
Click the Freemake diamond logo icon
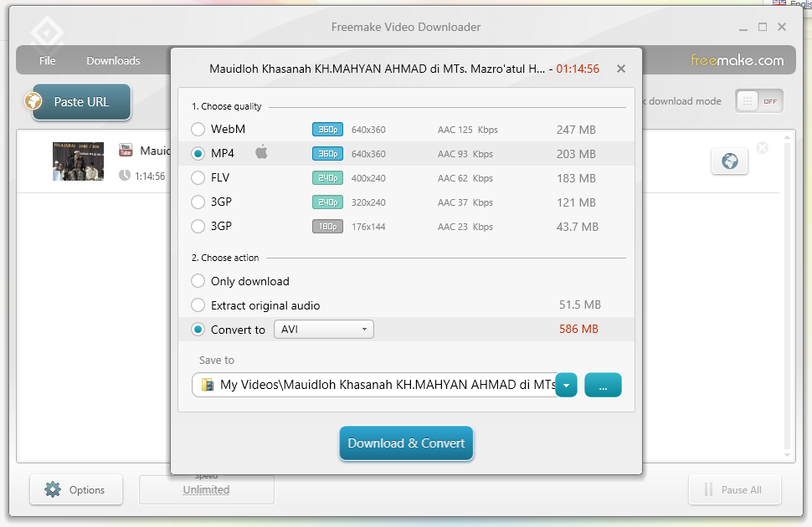coord(47,34)
